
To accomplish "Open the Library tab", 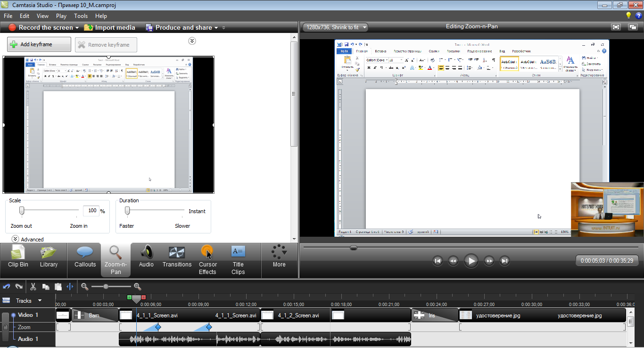I will [49, 257].
